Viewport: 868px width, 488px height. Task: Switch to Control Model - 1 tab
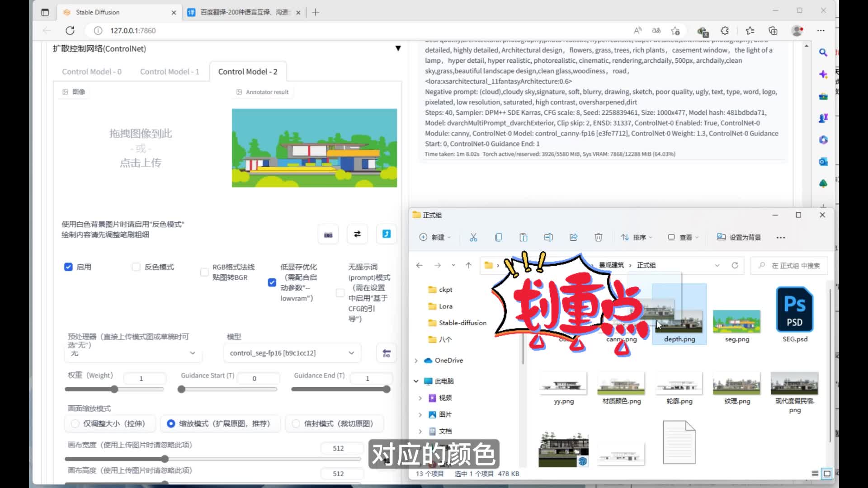170,71
